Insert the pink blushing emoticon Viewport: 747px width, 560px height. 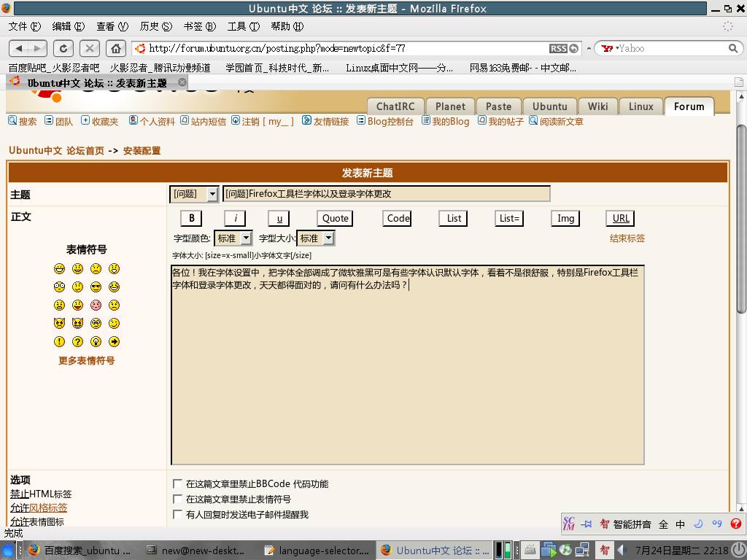pyautogui.click(x=96, y=306)
